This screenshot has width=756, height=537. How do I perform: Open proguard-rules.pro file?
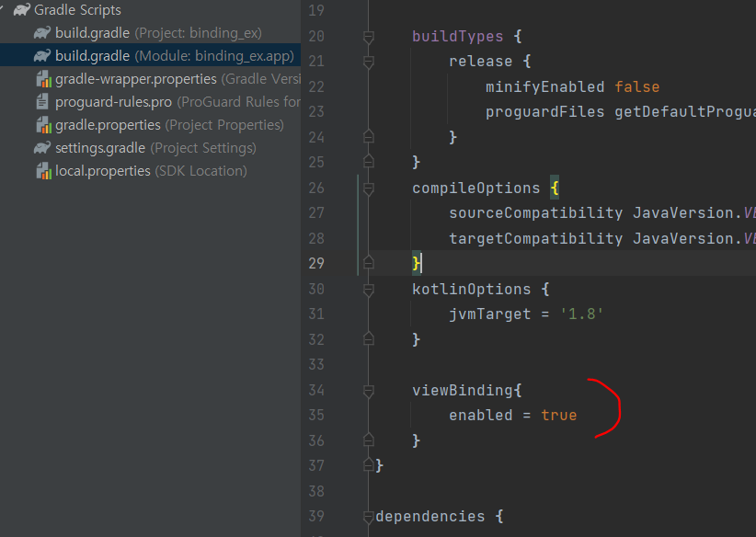point(168,102)
